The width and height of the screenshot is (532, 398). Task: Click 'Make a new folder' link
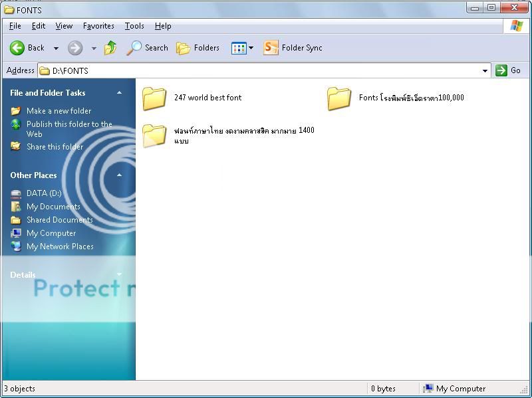point(59,111)
